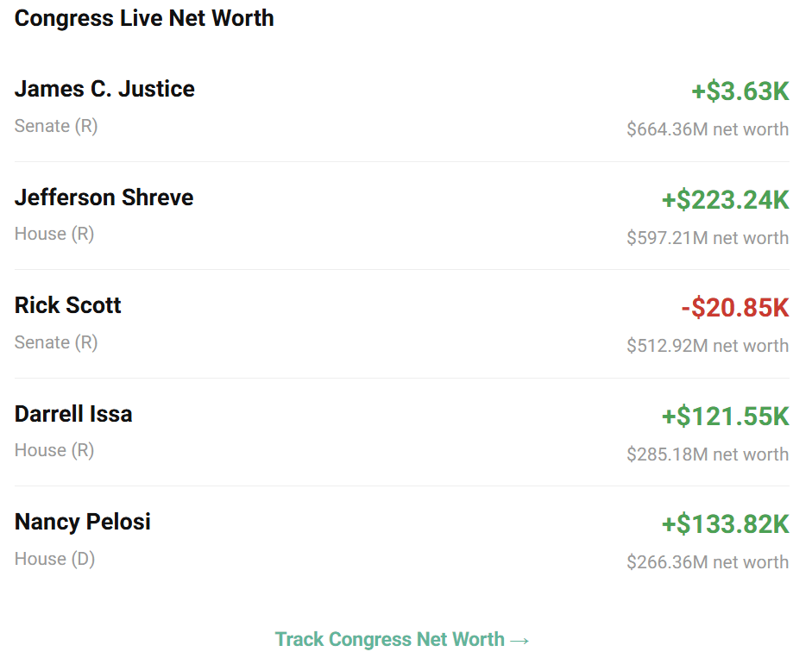
Task: Select James C. Justice name
Action: tap(104, 89)
